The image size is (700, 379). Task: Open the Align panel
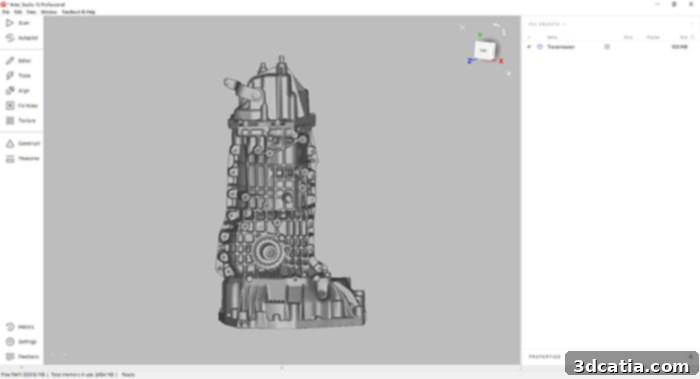18,91
